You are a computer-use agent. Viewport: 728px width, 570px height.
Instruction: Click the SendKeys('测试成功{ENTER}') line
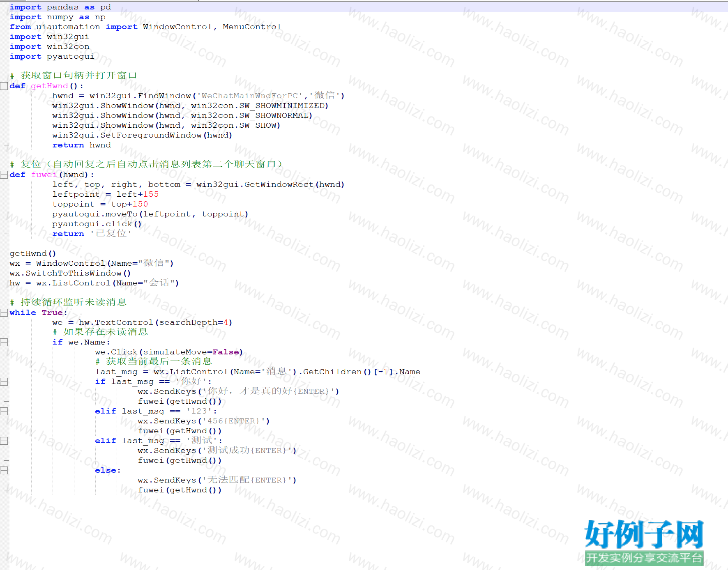coord(217,450)
